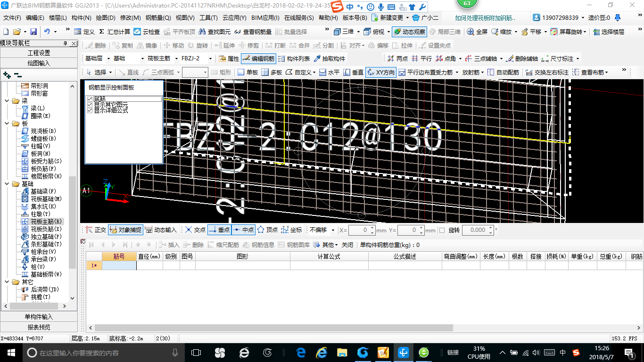Open 汇总计算 sum calculation
Viewport: 644px width, 362px height.
(114, 32)
